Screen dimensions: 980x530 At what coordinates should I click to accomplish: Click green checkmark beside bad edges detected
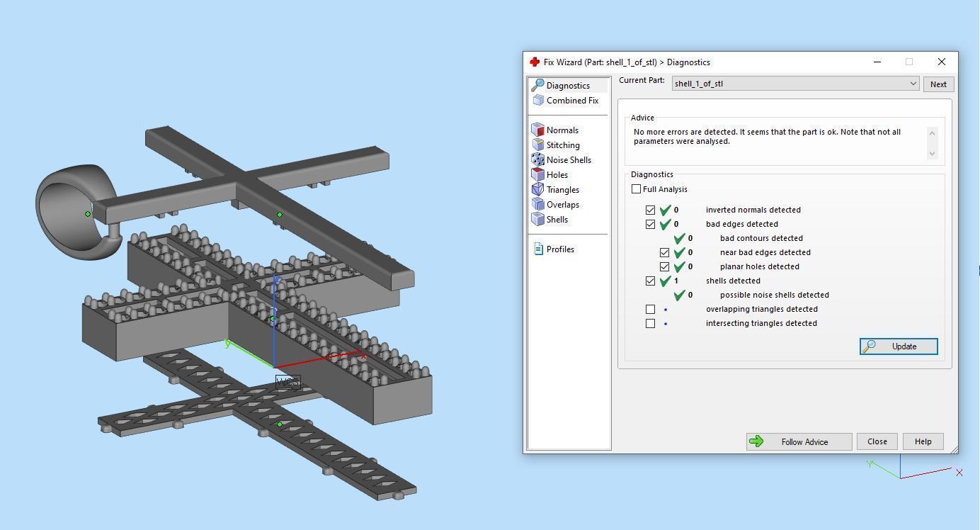click(x=665, y=224)
